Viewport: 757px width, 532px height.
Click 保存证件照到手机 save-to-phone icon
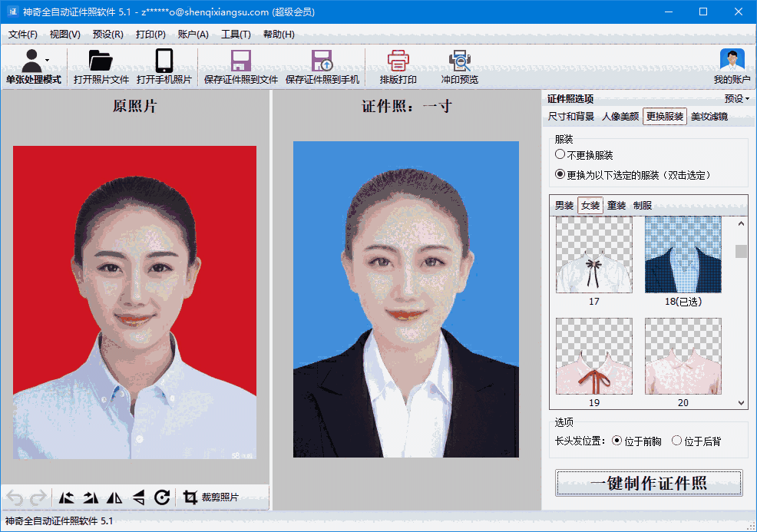click(x=322, y=61)
